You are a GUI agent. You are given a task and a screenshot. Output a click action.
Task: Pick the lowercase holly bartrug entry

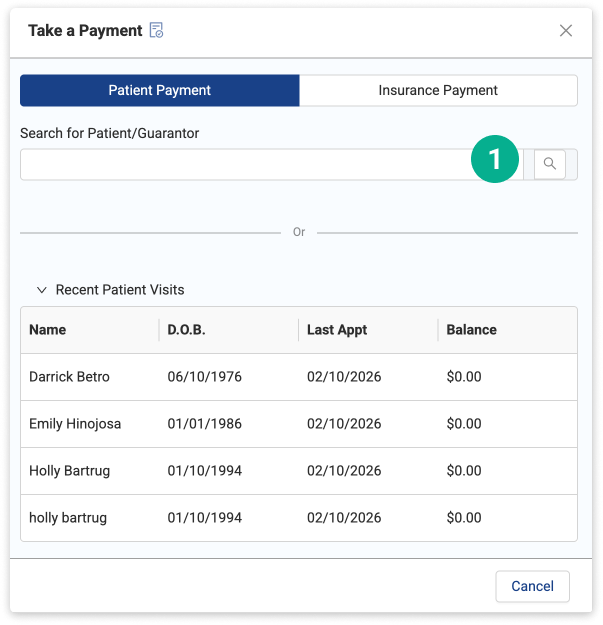click(68, 518)
